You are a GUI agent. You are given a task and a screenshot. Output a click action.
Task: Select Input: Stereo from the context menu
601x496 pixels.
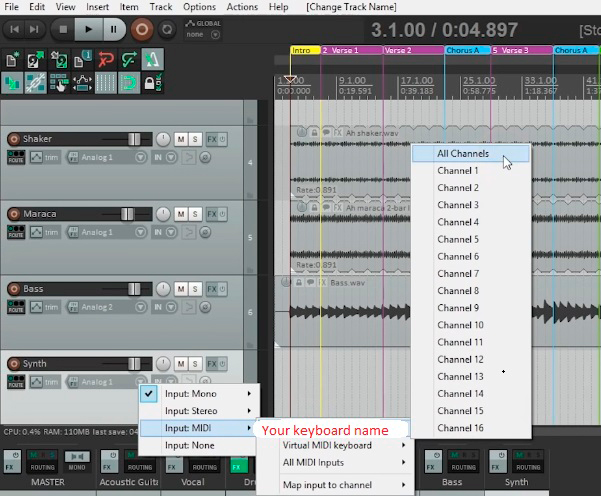point(199,411)
